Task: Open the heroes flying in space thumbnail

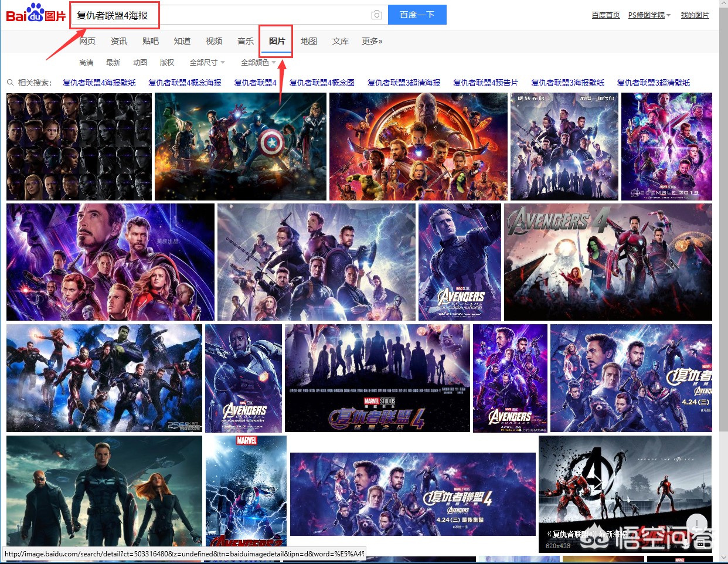Action: point(104,378)
